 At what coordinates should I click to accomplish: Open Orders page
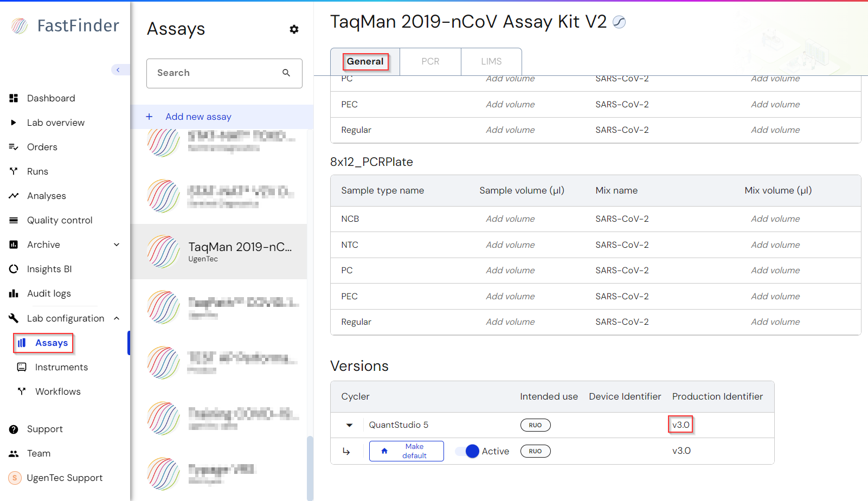[42, 147]
